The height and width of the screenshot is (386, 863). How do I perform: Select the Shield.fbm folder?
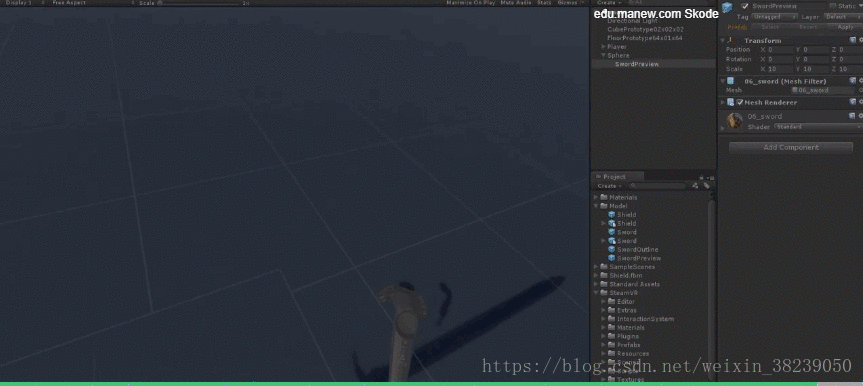tap(621, 275)
